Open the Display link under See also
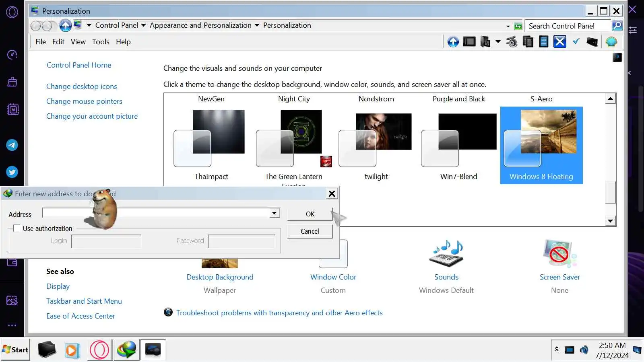Viewport: 644px width, 362px height. click(x=58, y=286)
